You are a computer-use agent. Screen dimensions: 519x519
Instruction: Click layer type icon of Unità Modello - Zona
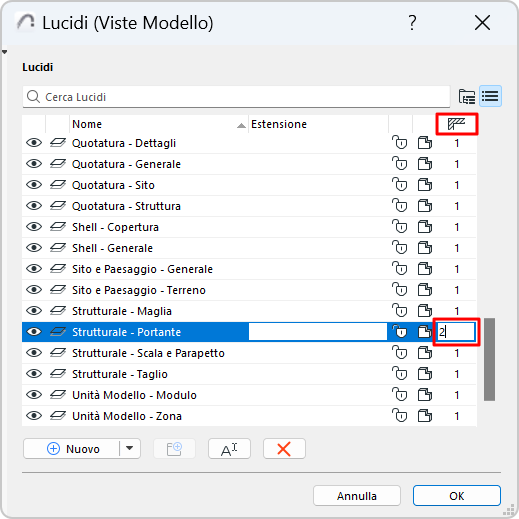(x=58, y=416)
